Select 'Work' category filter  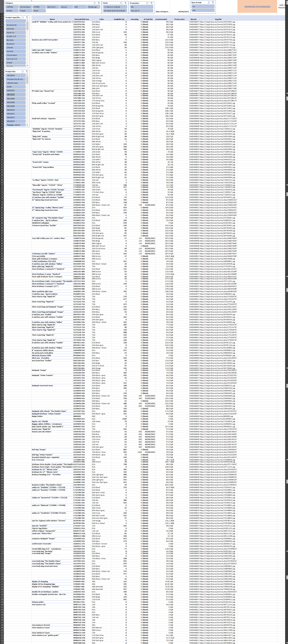[x=39, y=11]
